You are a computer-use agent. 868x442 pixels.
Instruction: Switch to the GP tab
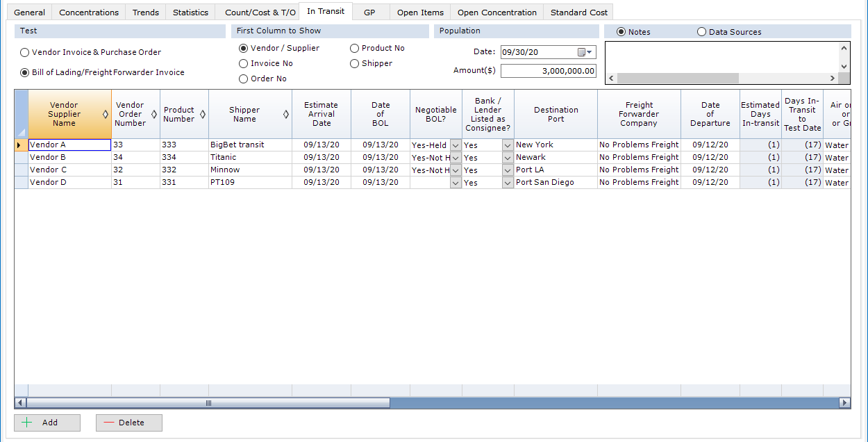[370, 11]
